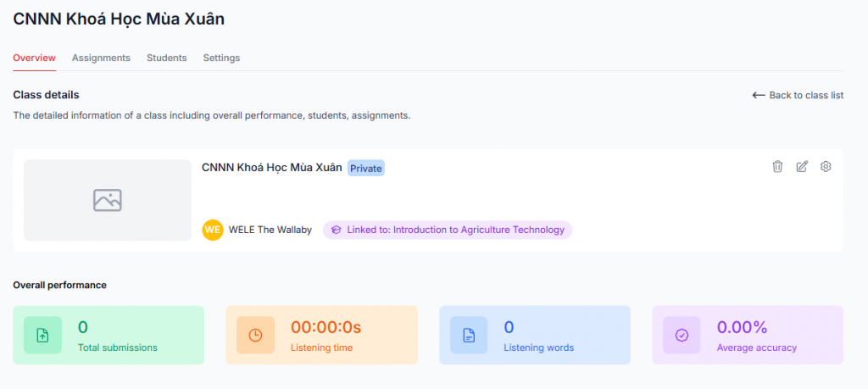Click the Total submissions upload icon
This screenshot has width=868, height=389.
coord(42,335)
